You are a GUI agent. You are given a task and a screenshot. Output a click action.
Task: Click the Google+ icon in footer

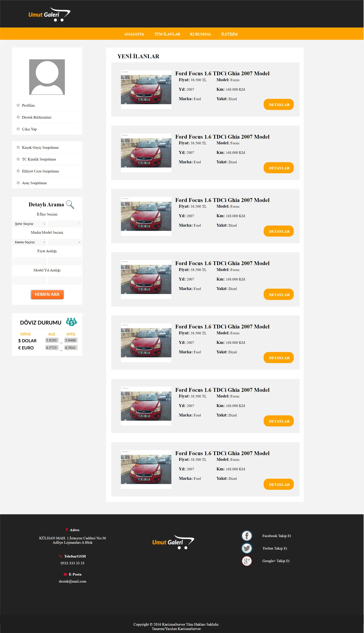(x=246, y=561)
